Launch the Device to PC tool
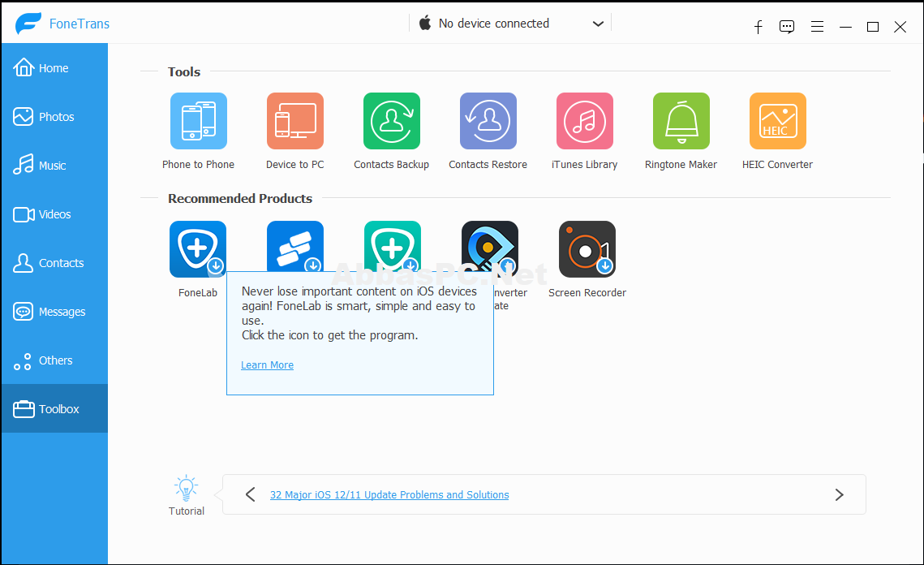The image size is (924, 565). (295, 121)
